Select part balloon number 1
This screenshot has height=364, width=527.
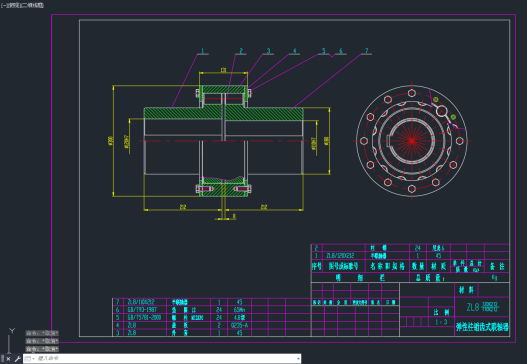[202, 51]
